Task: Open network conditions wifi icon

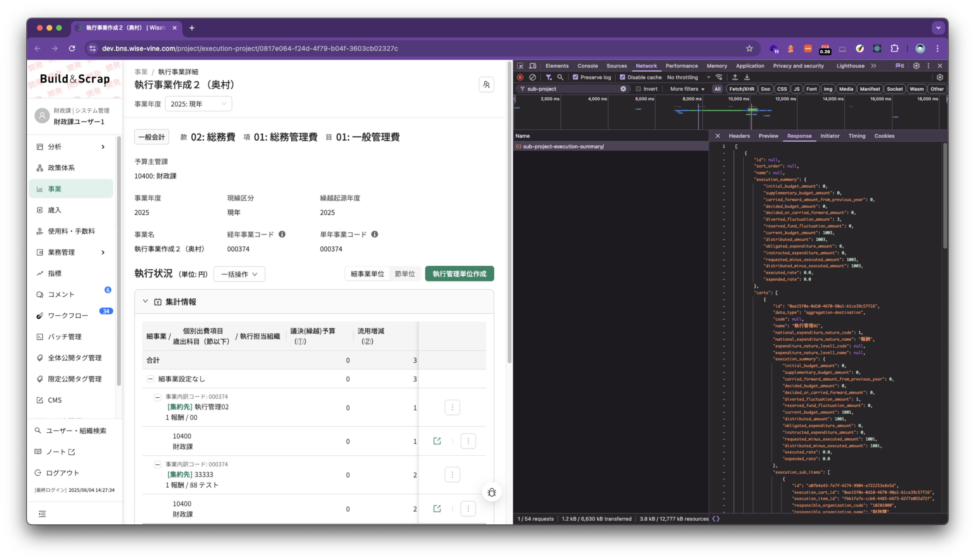Action: tap(719, 77)
